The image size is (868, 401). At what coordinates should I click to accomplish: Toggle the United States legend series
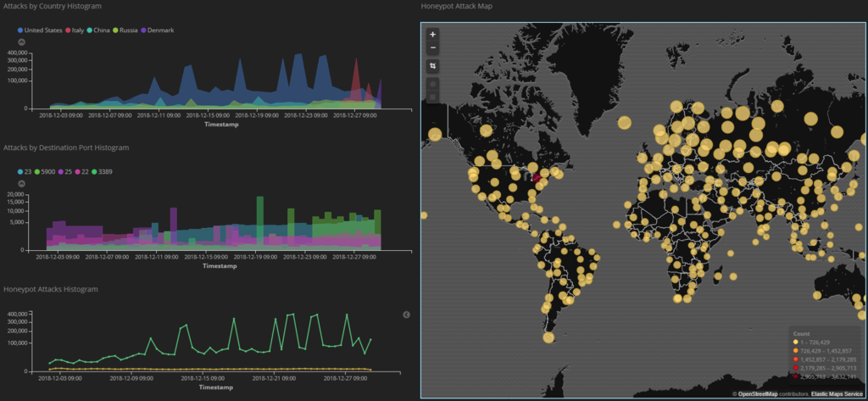[39, 31]
